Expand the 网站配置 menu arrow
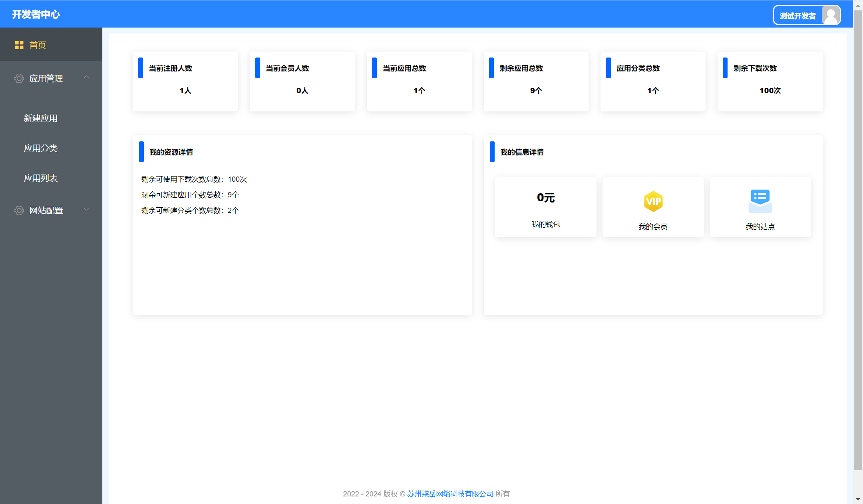The image size is (863, 504). point(86,209)
